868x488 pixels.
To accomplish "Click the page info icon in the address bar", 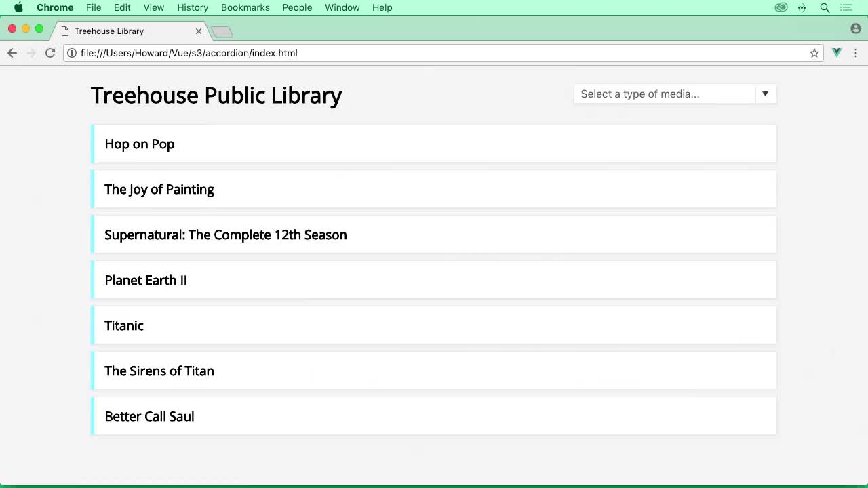I will [71, 53].
